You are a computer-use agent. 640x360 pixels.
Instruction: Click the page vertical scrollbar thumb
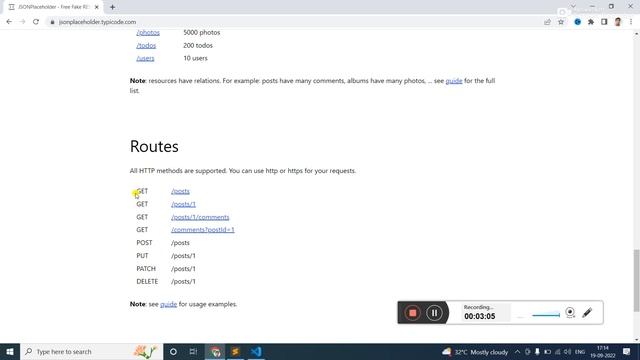pyautogui.click(x=636, y=281)
